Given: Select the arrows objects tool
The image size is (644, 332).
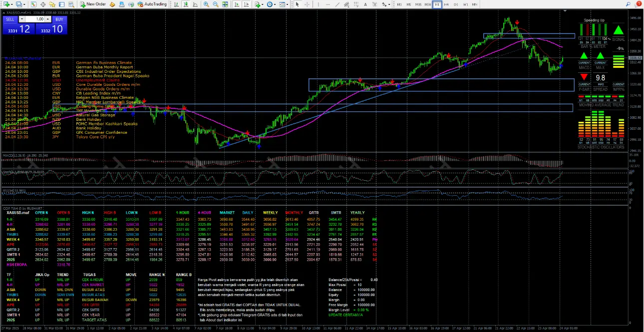Looking at the screenshot, I should click(x=384, y=4).
